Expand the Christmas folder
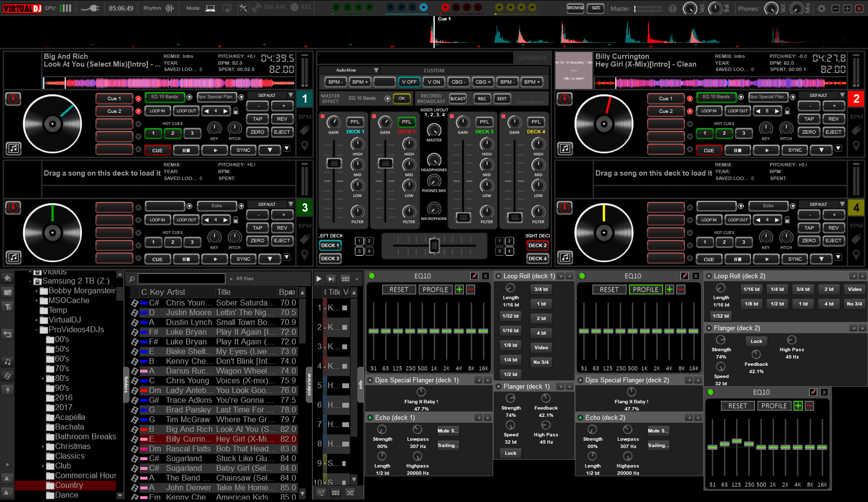 (x=43, y=447)
